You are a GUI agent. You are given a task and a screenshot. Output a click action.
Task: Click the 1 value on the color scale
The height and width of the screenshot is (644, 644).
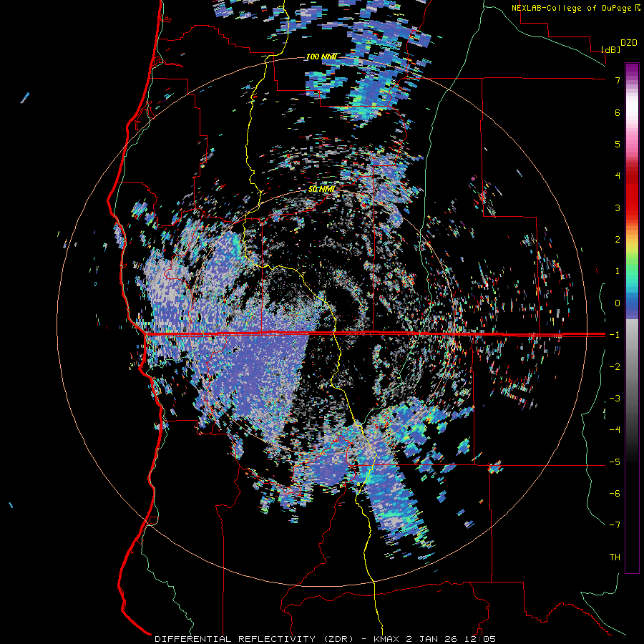(x=618, y=271)
